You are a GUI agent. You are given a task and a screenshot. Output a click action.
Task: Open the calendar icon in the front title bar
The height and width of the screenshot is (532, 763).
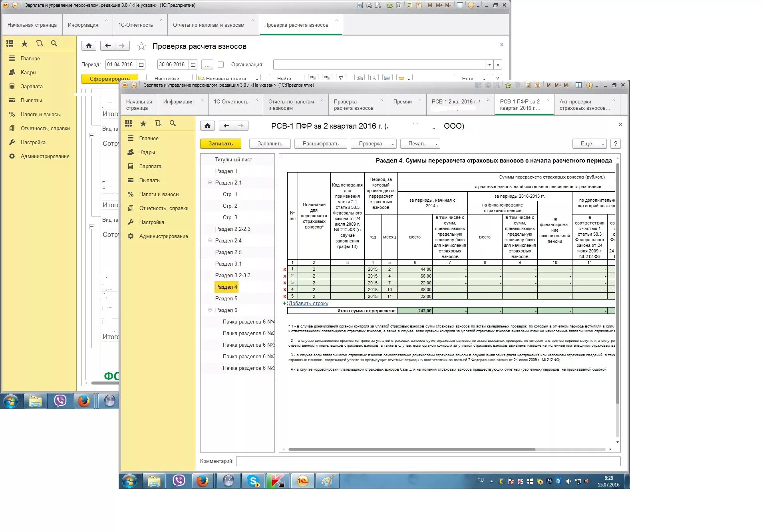point(537,85)
